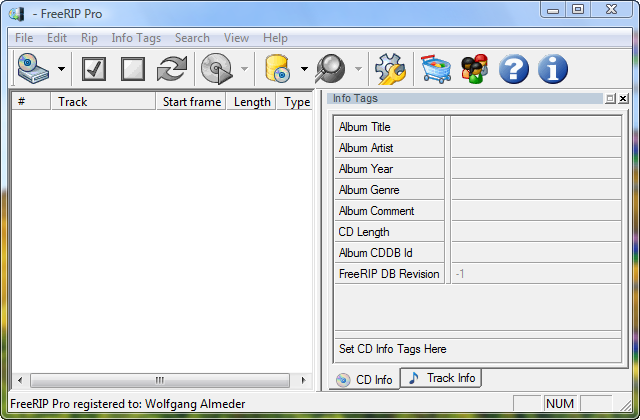Open the Help menu
The height and width of the screenshot is (420, 640).
click(275, 38)
